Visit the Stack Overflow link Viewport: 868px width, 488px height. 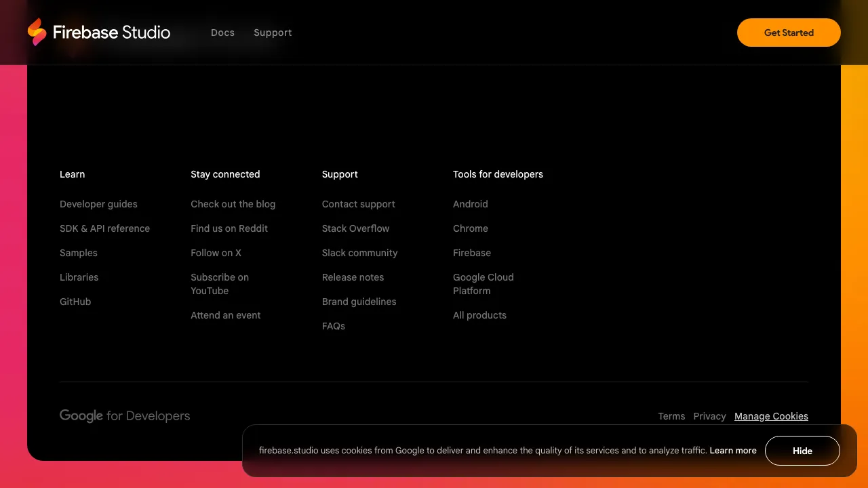355,228
